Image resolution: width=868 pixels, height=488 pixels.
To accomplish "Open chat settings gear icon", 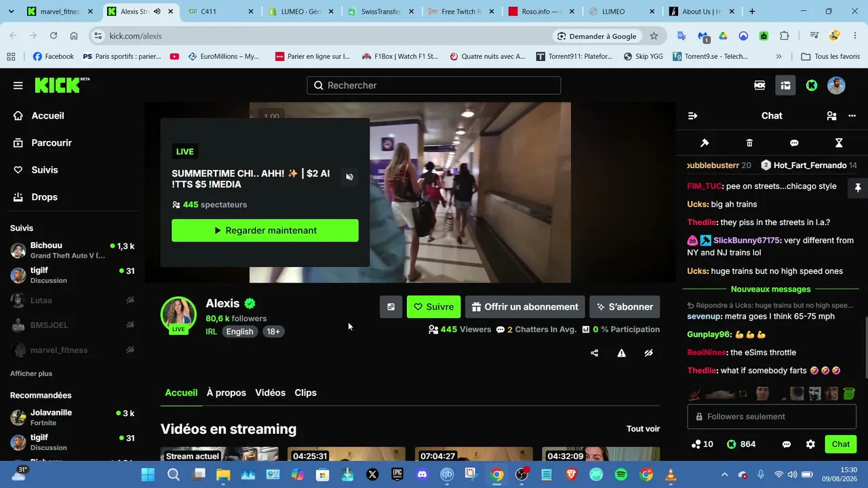I will pyautogui.click(x=810, y=445).
